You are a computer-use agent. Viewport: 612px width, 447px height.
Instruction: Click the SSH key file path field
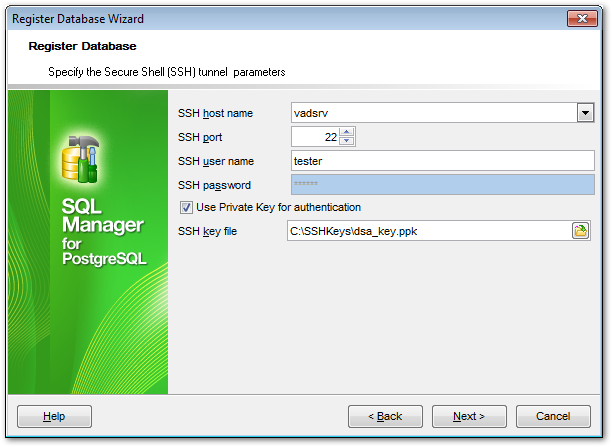point(429,231)
